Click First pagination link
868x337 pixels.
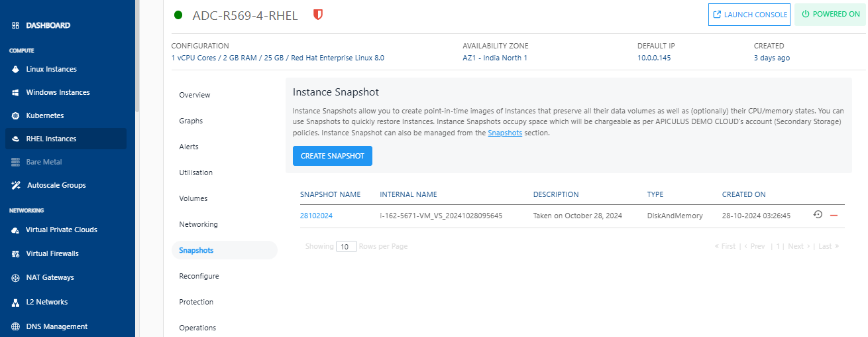[x=725, y=246]
